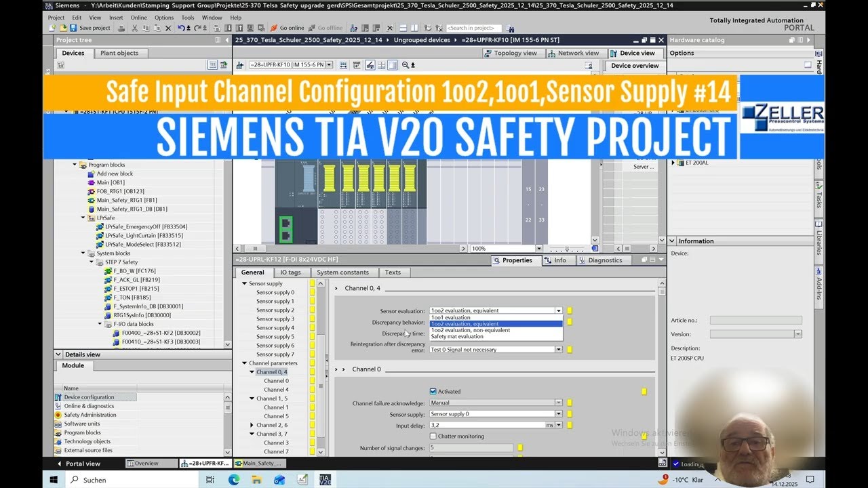Click the Cut scissors icon in toolbar

coord(135,28)
